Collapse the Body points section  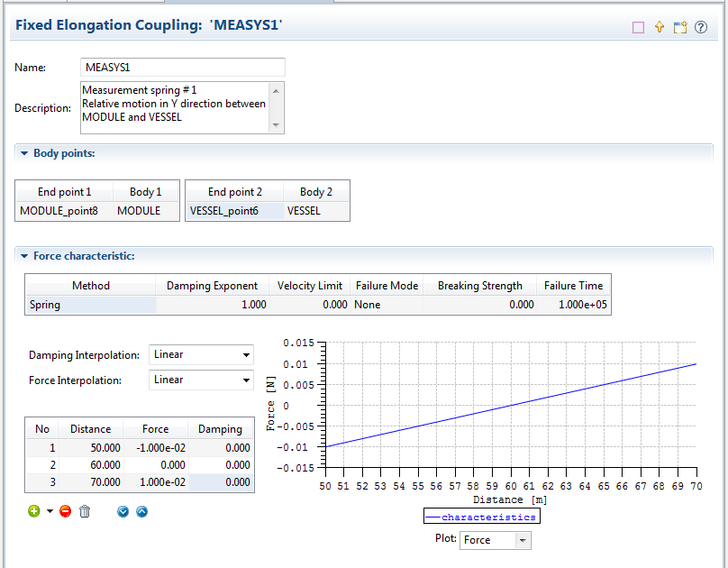tap(23, 153)
